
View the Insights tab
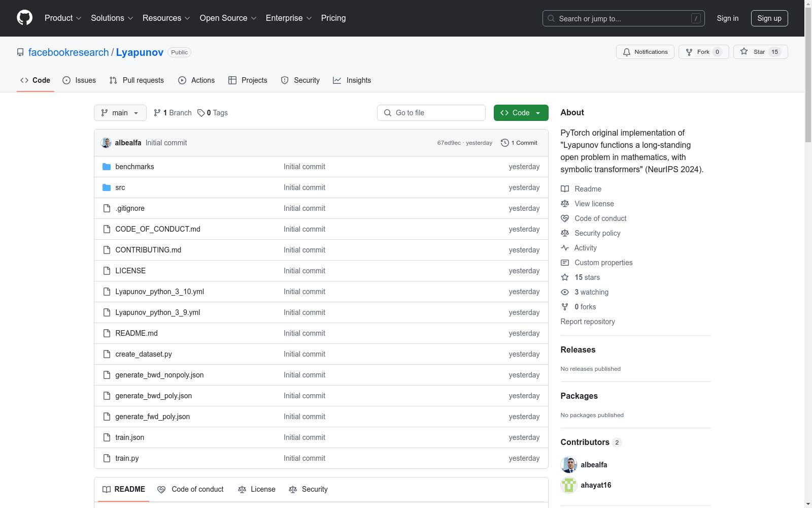[352, 80]
